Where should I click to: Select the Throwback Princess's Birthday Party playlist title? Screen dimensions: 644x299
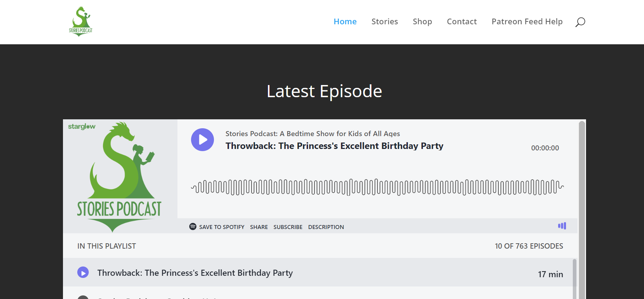click(x=195, y=273)
